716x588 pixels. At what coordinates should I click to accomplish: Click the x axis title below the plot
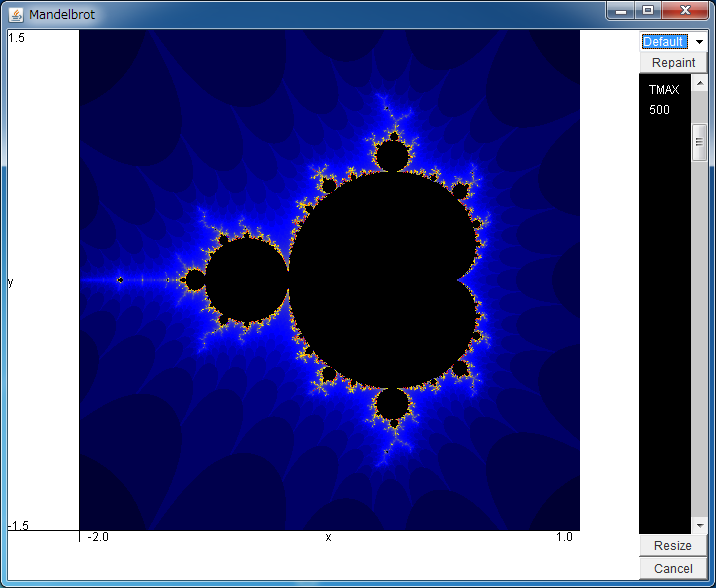328,537
